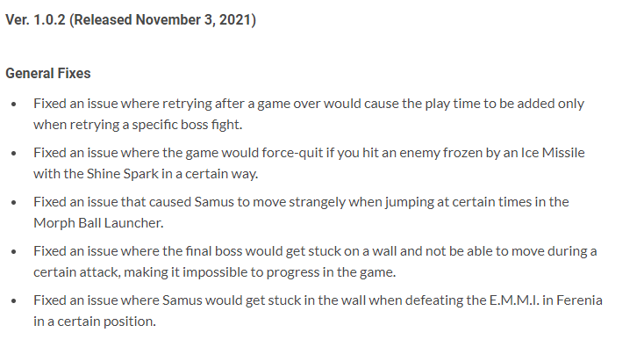Click the bullet dot before the play time fix
The width and height of the screenshot is (644, 347).
click(x=14, y=105)
